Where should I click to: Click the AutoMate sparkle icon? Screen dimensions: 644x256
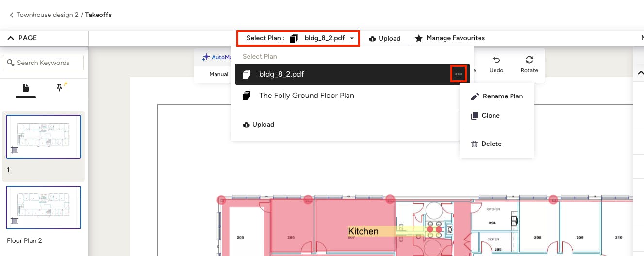coord(206,57)
